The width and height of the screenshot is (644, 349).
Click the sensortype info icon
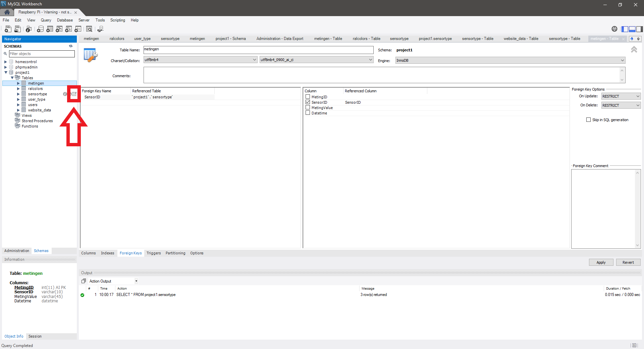coord(65,94)
